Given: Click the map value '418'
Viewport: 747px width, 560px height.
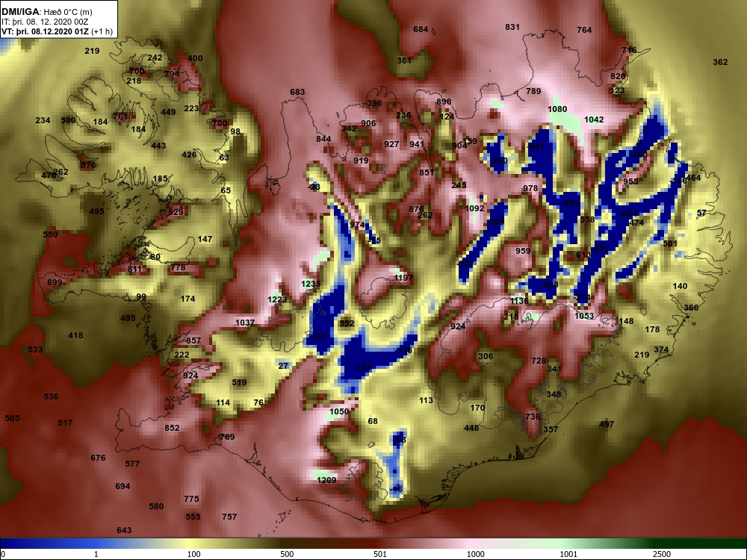Looking at the screenshot, I should pos(75,336).
